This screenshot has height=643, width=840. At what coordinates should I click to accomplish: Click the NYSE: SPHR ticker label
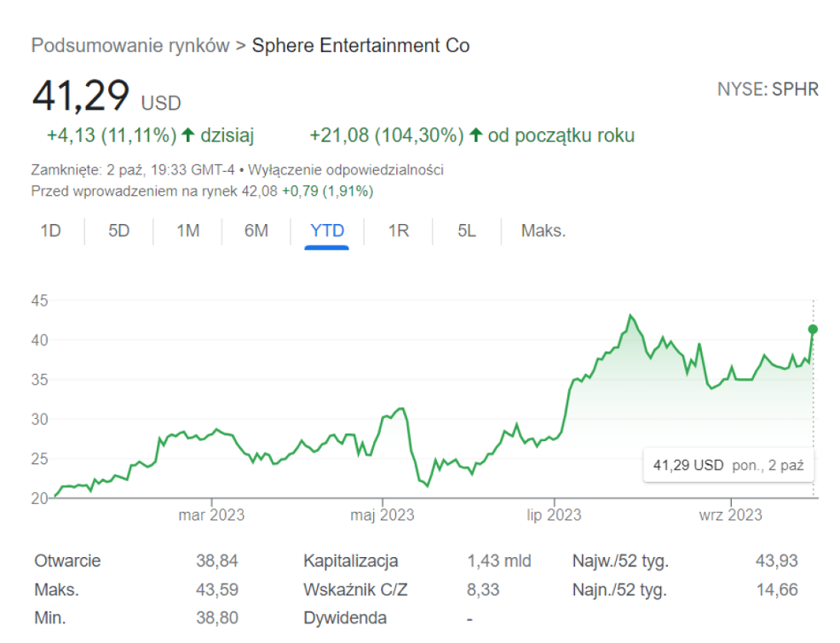point(767,89)
